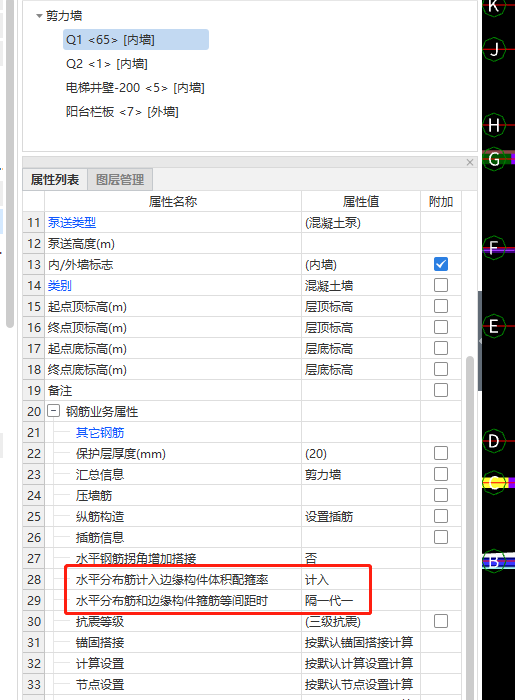
Task: Check the 起点顶标高(m) additional checkbox
Action: point(441,306)
